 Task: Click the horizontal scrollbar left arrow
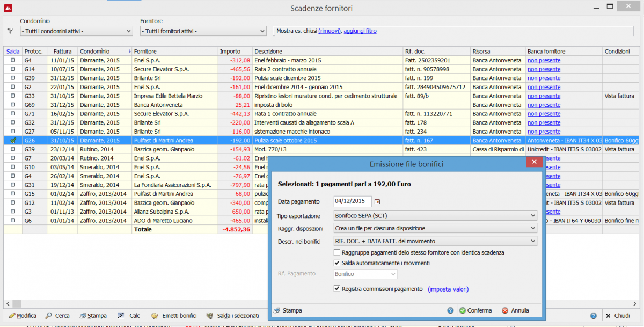click(x=8, y=303)
